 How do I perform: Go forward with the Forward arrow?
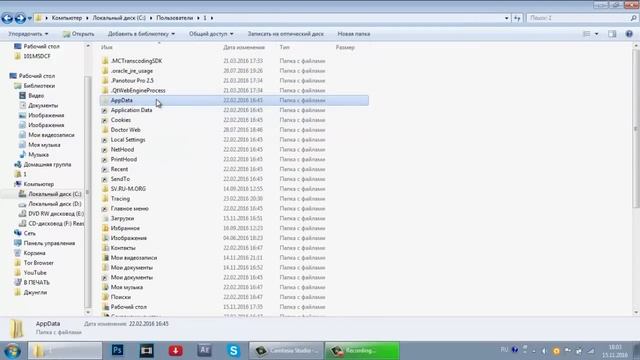pyautogui.click(x=20, y=18)
